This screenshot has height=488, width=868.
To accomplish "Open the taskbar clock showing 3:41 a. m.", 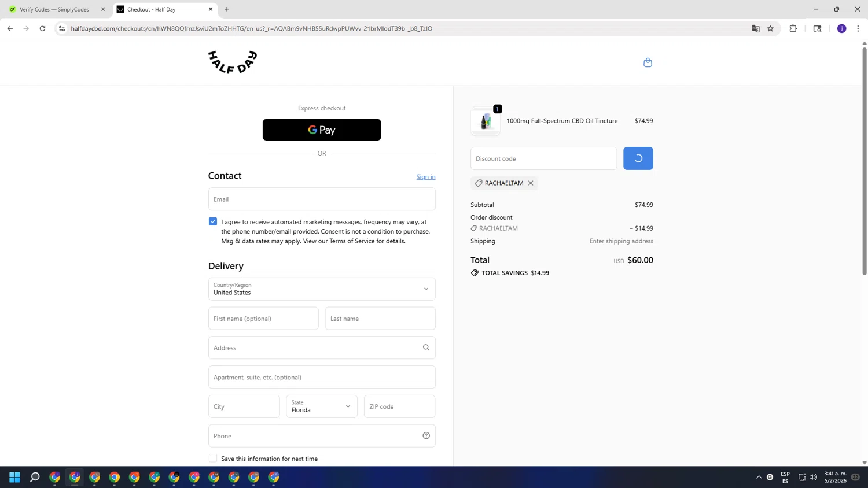I will click(835, 477).
